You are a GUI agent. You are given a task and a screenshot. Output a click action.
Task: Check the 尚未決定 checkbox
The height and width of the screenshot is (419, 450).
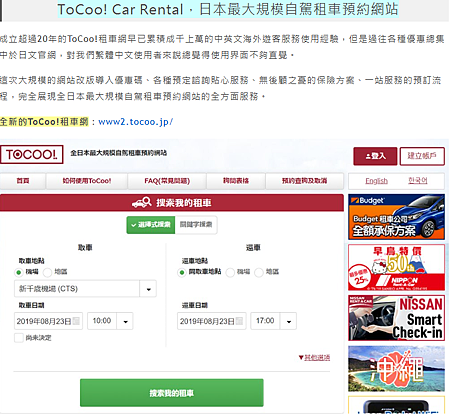tap(19, 338)
